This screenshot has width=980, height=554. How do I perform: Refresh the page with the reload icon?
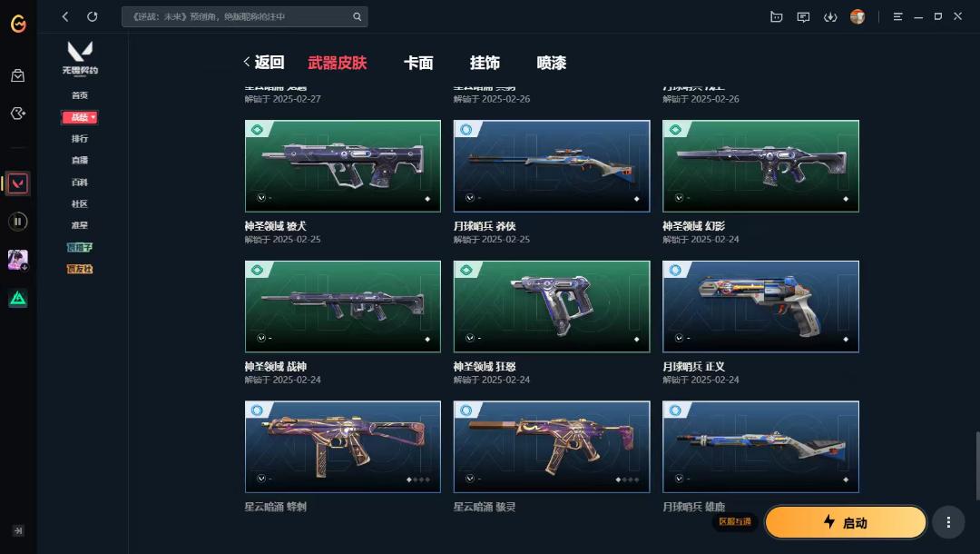click(93, 17)
